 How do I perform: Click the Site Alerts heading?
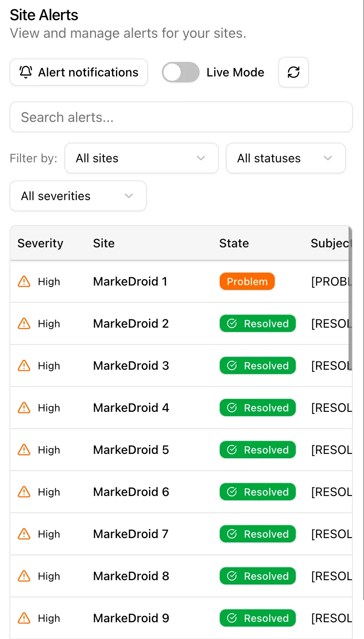[44, 15]
